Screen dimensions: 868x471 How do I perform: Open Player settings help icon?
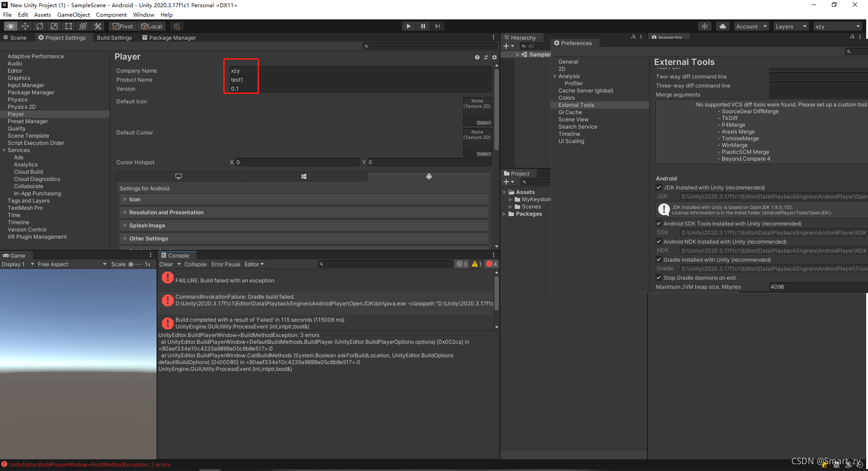[477, 57]
